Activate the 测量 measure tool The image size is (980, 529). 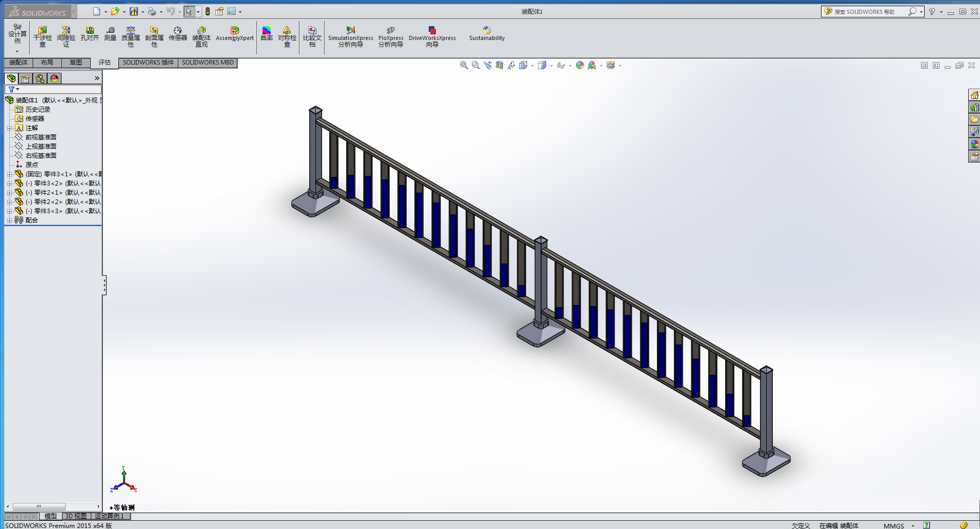[110, 34]
